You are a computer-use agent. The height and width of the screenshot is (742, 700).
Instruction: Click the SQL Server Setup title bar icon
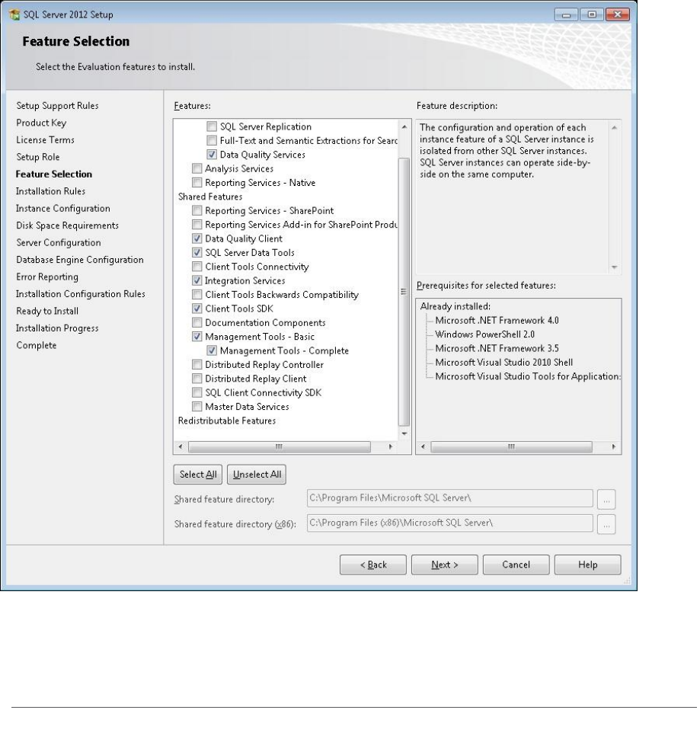point(14,14)
